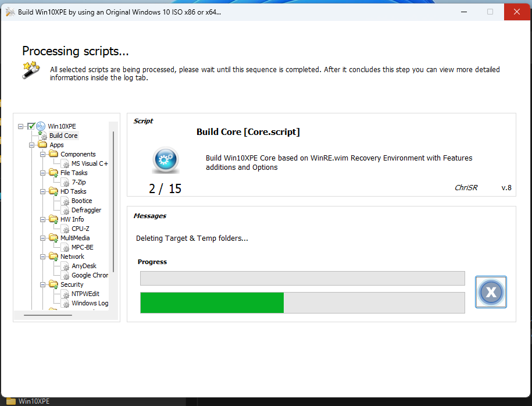Select 7-Zip tree item

click(x=78, y=182)
